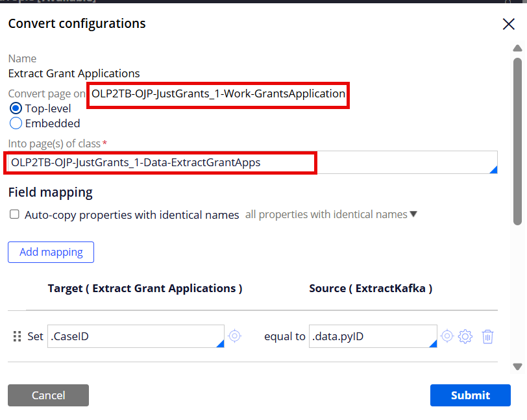Click the vertical scrollbar thumb

[x=518, y=142]
